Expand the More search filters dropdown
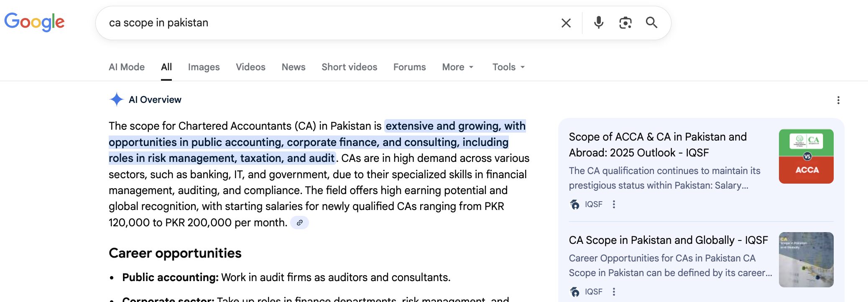The image size is (868, 302). 458,67
